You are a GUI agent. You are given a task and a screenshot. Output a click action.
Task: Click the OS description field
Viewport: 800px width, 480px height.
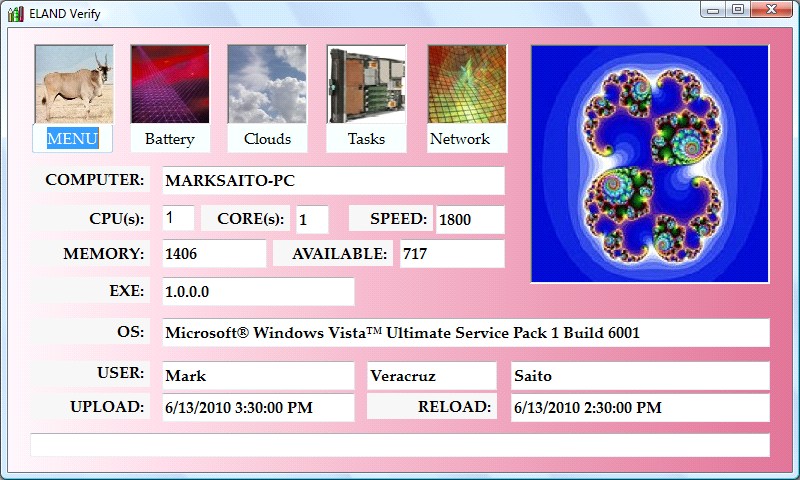pyautogui.click(x=466, y=332)
